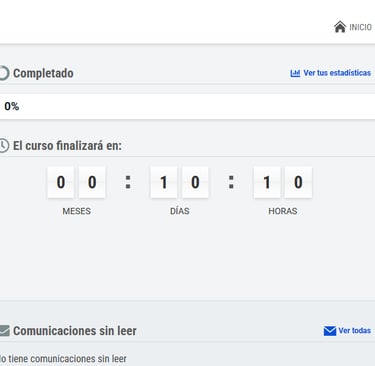Image resolution: width=375 pixels, height=366 pixels.
Task: Click the DÍAS label
Action: click(180, 211)
